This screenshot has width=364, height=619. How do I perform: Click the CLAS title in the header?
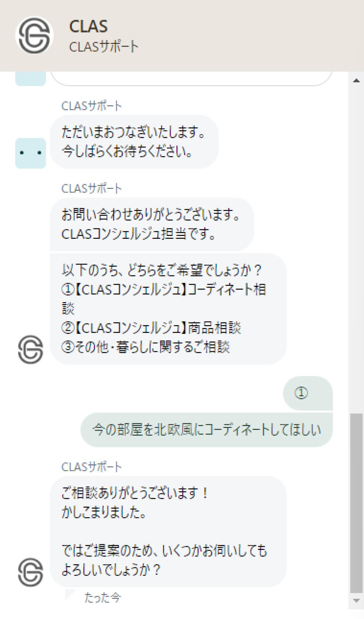88,26
